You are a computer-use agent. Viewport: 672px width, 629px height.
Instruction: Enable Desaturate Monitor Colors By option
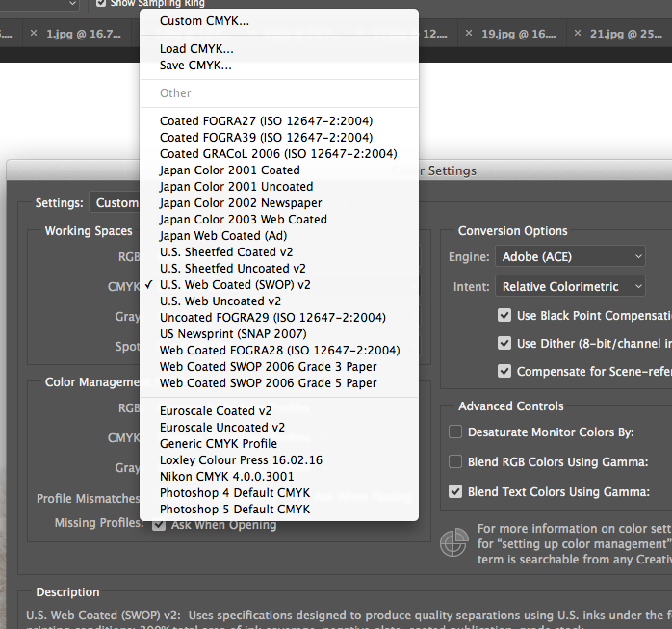(x=455, y=432)
